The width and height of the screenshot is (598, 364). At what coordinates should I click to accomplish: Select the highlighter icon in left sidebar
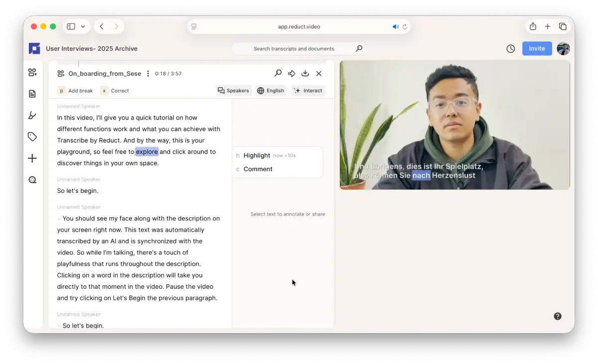[x=32, y=115]
